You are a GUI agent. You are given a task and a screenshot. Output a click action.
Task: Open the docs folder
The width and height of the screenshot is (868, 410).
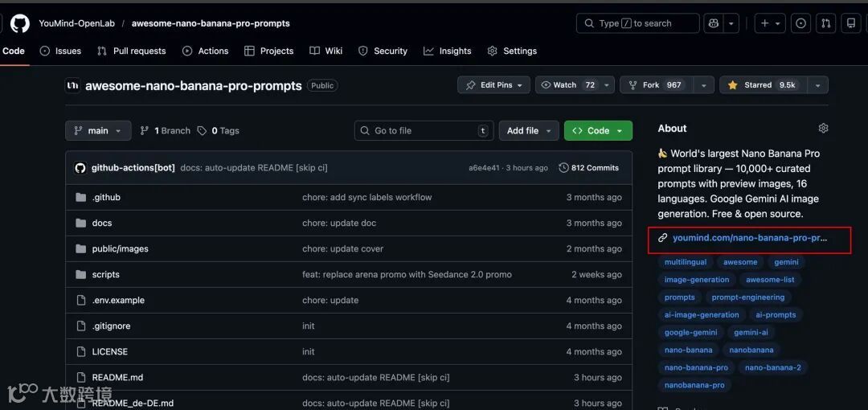[102, 223]
